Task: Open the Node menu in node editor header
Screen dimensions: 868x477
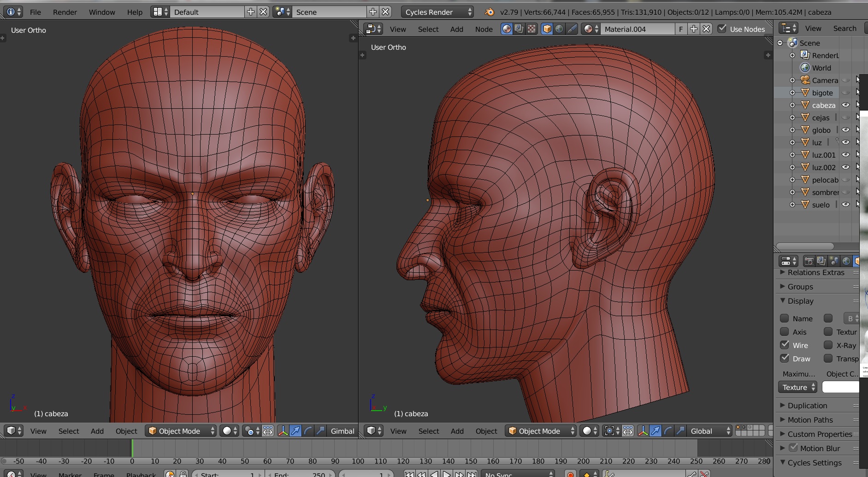Action: tap(484, 29)
